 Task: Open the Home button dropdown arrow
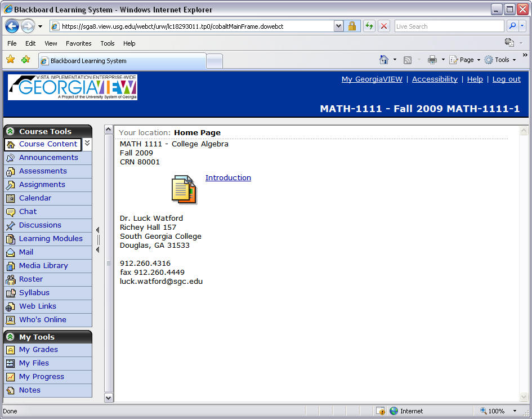[x=395, y=60]
